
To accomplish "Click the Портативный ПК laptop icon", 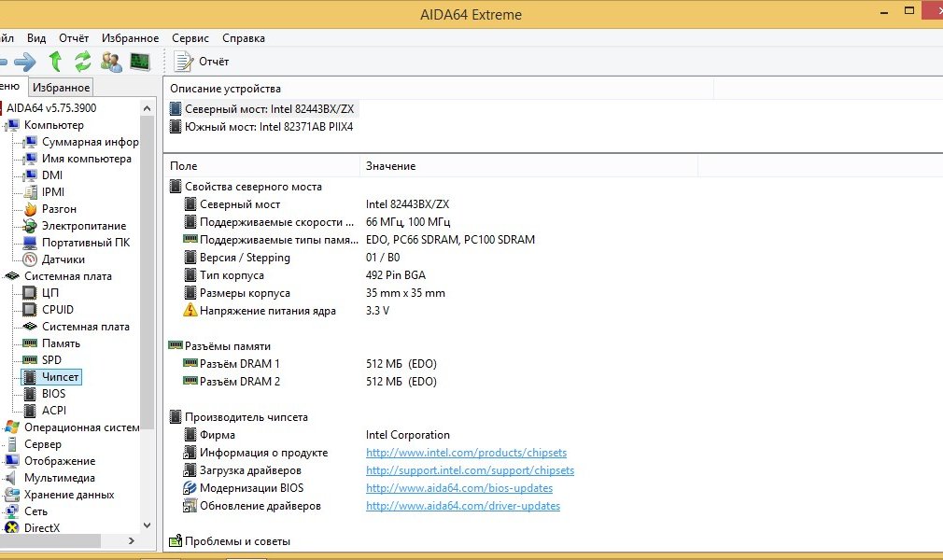I will click(x=30, y=243).
